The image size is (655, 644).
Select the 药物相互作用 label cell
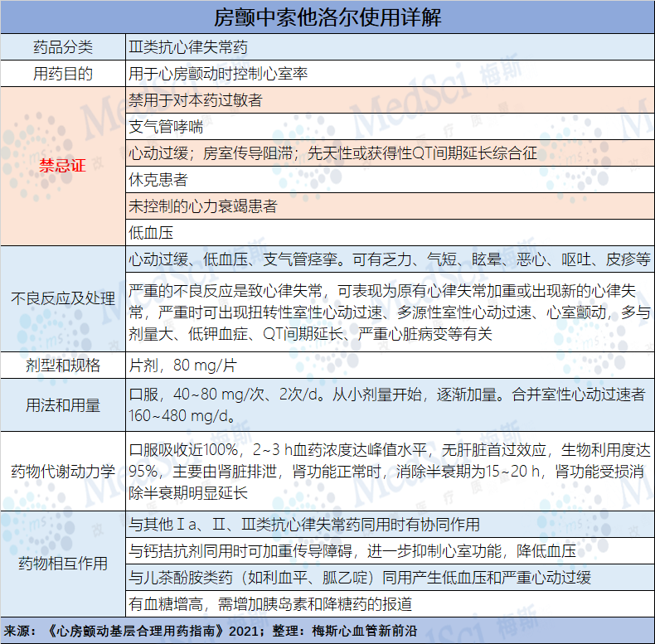[x=63, y=564]
